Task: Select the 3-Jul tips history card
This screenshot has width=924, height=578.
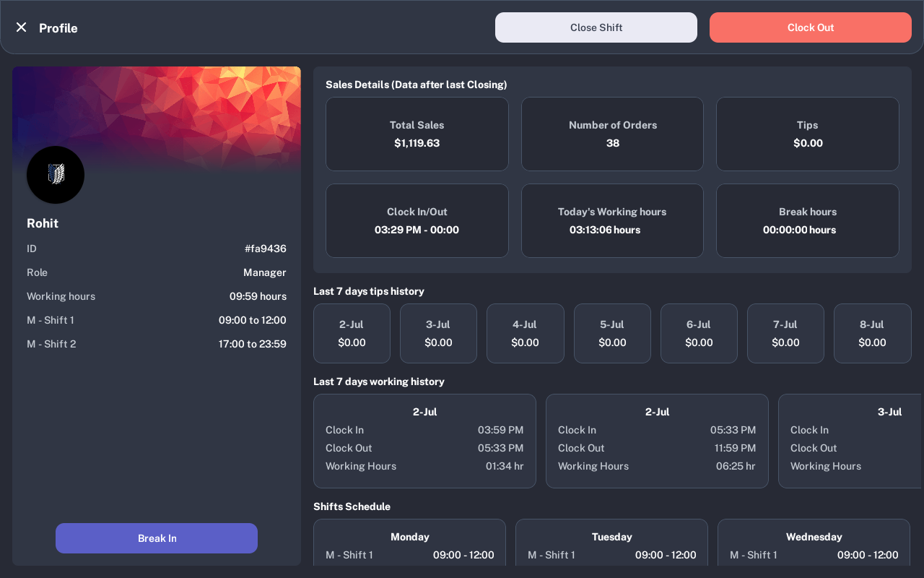Action: tap(438, 334)
